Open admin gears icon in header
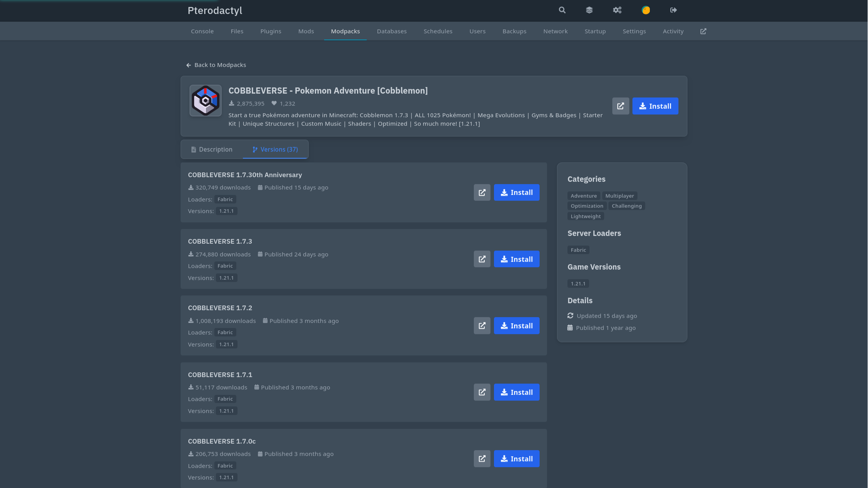Viewport: 868px width, 488px height. 617,10
